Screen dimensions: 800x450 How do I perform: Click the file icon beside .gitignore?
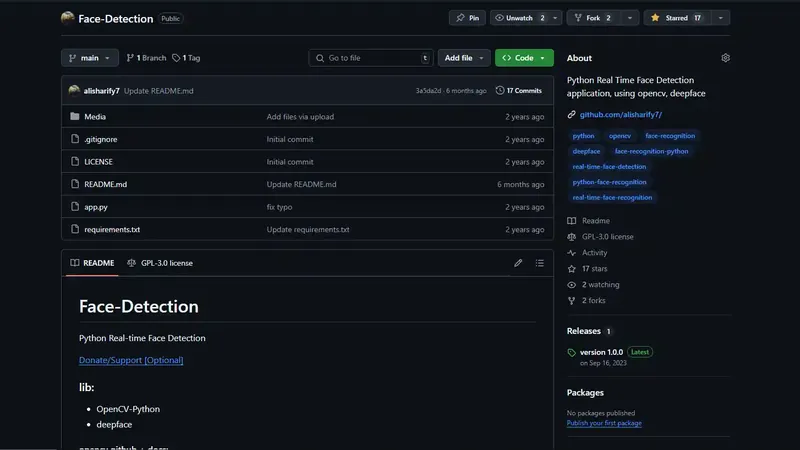point(75,139)
